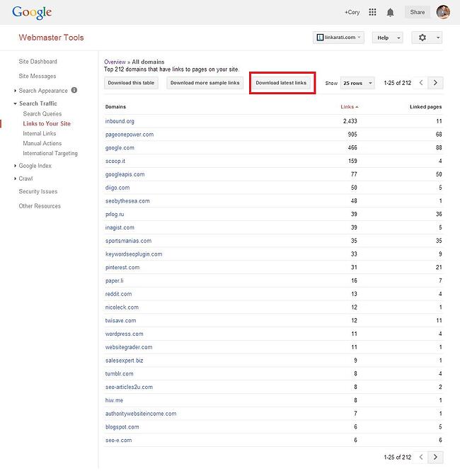Open International Targeting in the sidebar
Viewport: 460px width, 476px height.
coord(50,153)
